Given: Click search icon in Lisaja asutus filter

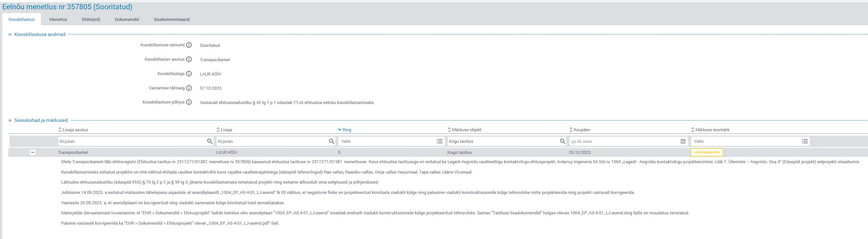Looking at the screenshot, I should coord(210,141).
